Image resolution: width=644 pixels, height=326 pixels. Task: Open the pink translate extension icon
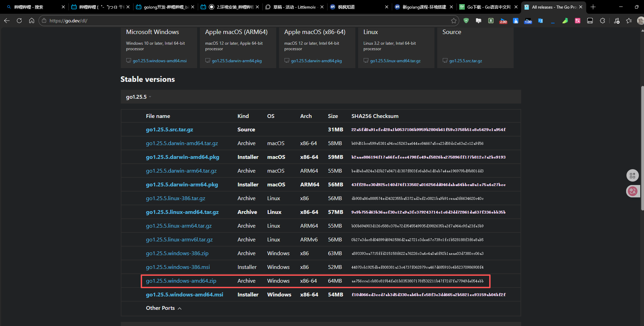(x=578, y=21)
